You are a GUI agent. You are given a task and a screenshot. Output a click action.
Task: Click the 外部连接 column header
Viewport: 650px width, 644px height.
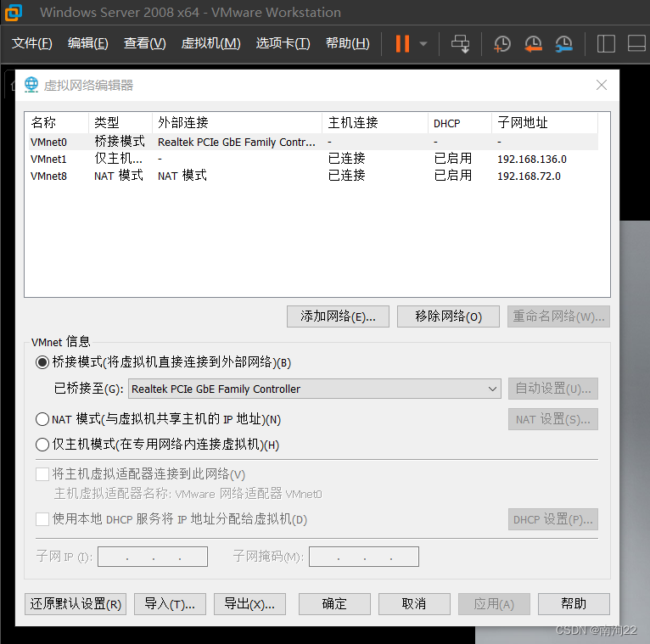pyautogui.click(x=237, y=123)
